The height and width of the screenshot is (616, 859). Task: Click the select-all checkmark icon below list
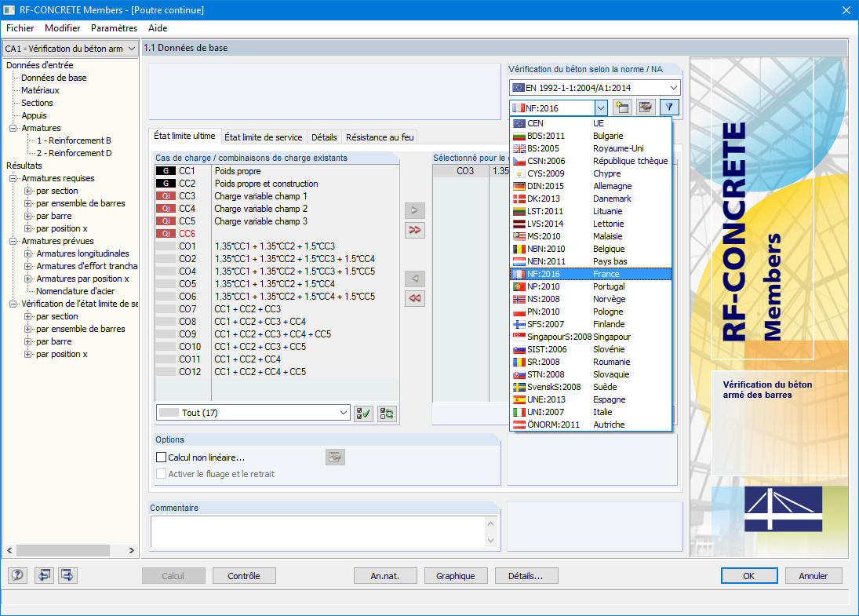click(x=363, y=414)
